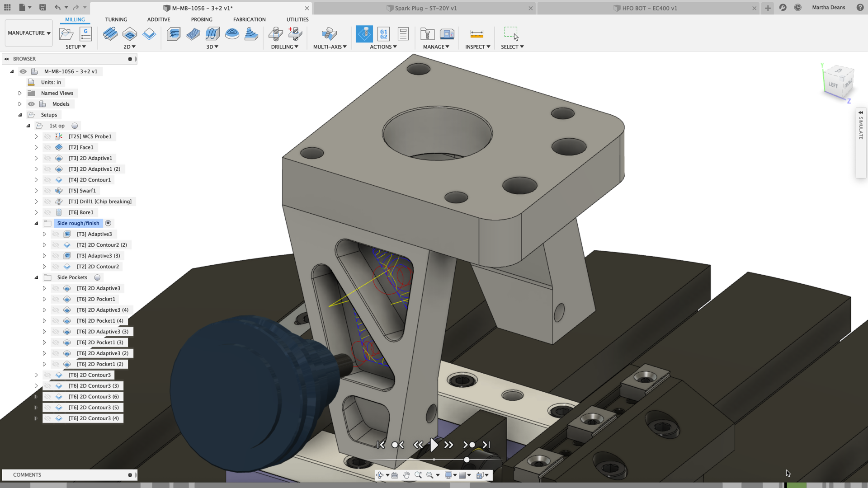
Task: Open the ACTIONS menu label
Action: 383,47
